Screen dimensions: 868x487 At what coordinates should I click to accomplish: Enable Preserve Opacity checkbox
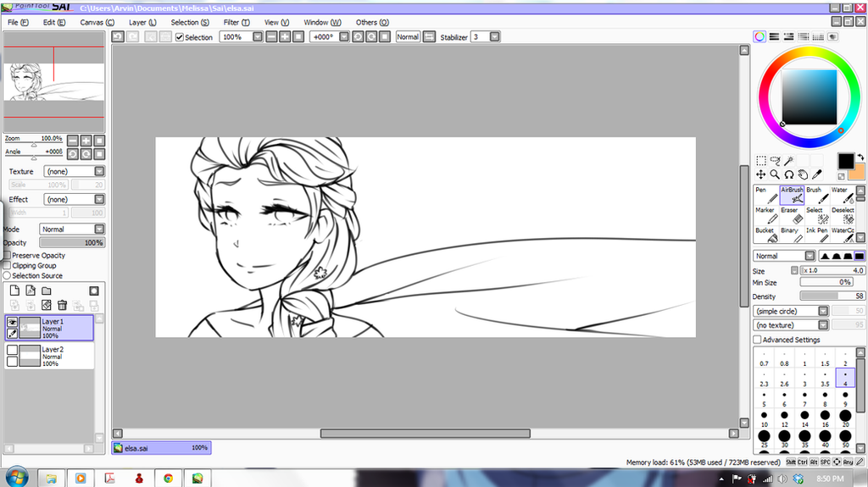(x=7, y=255)
